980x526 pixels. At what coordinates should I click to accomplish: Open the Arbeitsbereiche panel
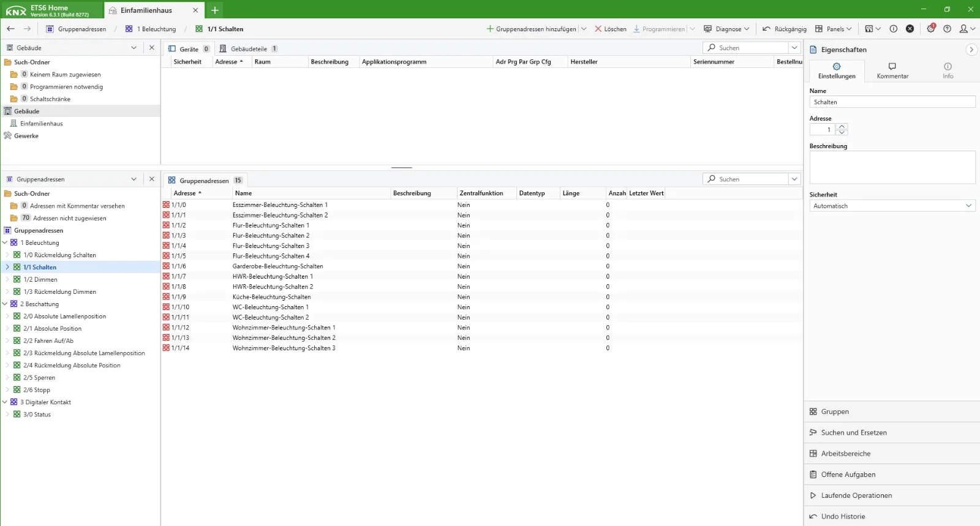[892, 453]
